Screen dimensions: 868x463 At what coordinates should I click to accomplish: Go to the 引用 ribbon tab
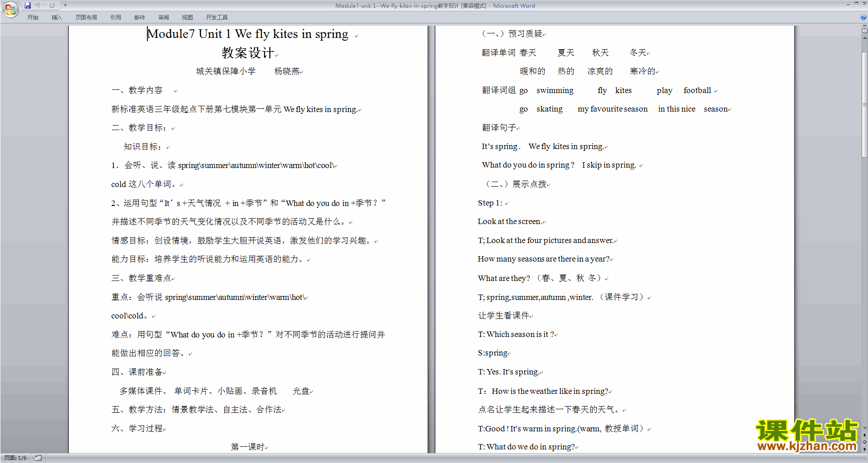coord(116,18)
